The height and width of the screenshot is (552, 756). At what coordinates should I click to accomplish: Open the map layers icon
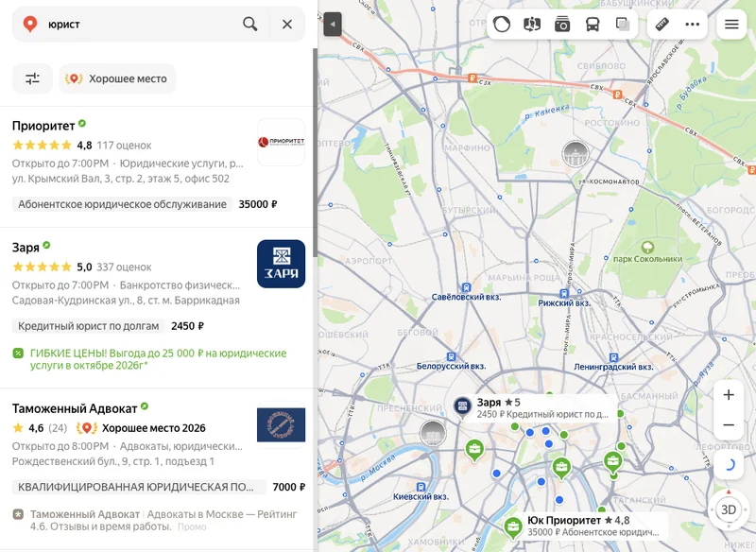coord(623,25)
